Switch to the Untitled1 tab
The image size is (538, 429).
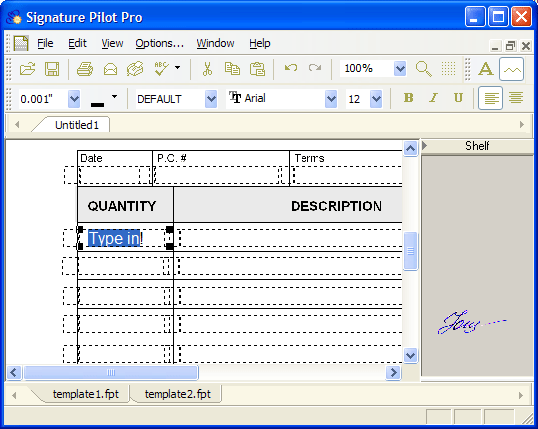(77, 125)
